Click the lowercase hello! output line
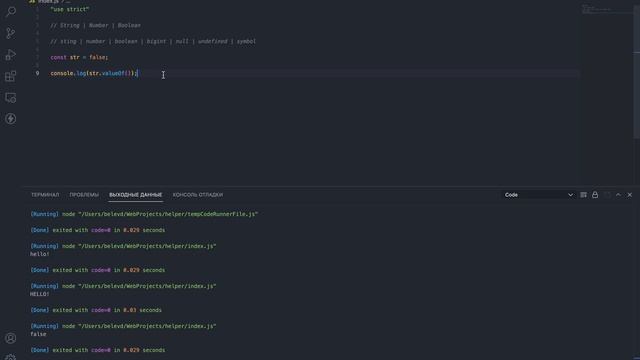Image resolution: width=640 pixels, height=360 pixels. click(40, 254)
